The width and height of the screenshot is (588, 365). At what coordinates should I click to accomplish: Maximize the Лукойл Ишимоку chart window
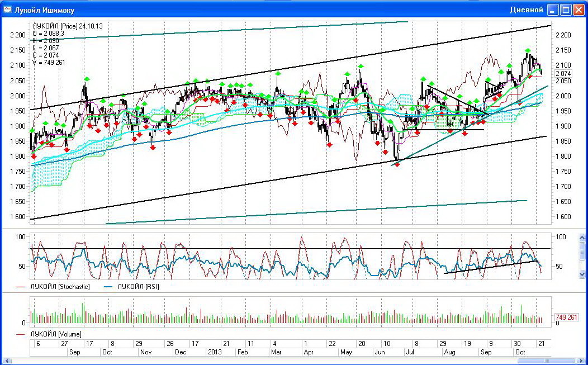tap(565, 10)
